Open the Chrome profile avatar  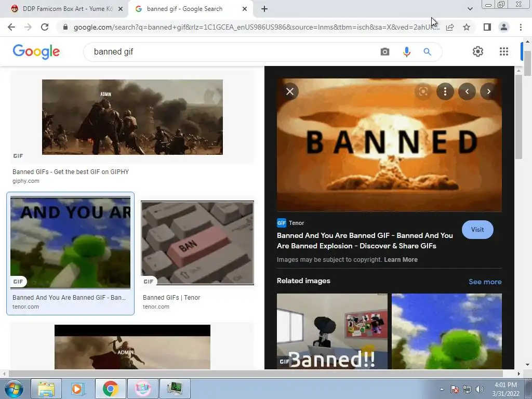pos(504,27)
